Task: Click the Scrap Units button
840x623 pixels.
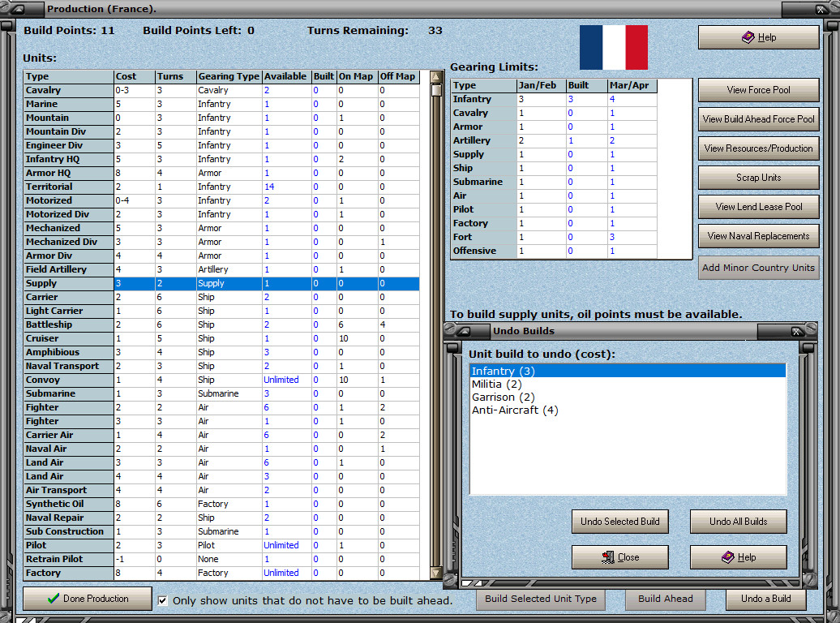Action: 758,178
